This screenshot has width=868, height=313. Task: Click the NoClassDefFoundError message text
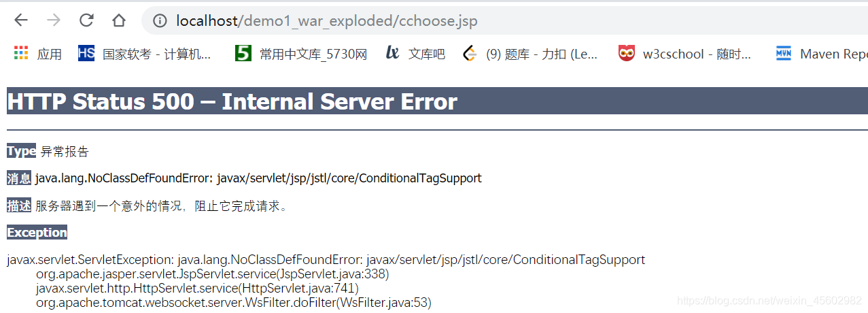click(x=258, y=178)
